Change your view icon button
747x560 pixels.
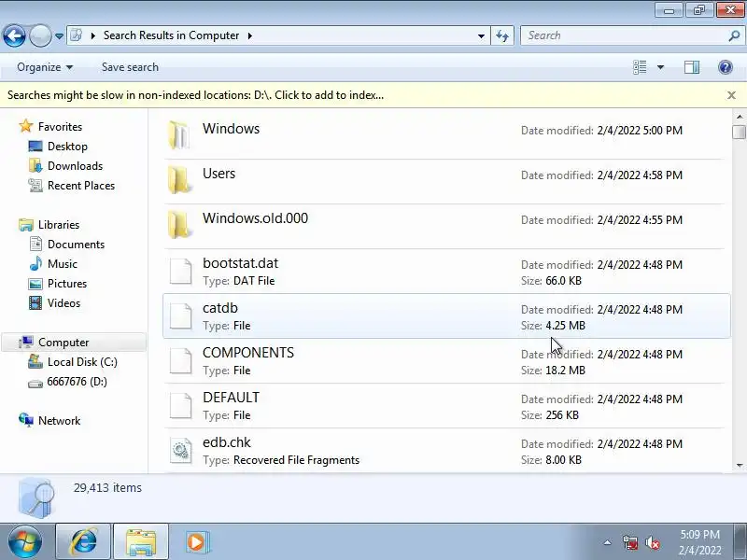640,67
